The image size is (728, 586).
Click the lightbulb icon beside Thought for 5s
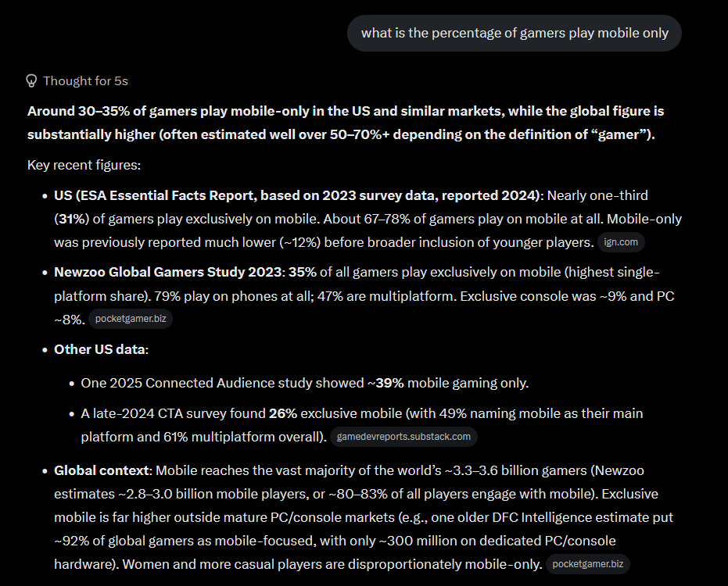(31, 81)
